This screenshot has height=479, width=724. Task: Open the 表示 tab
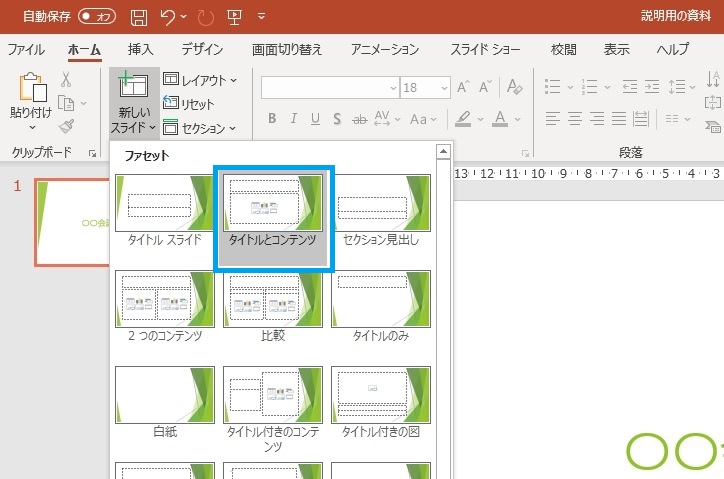pos(616,49)
